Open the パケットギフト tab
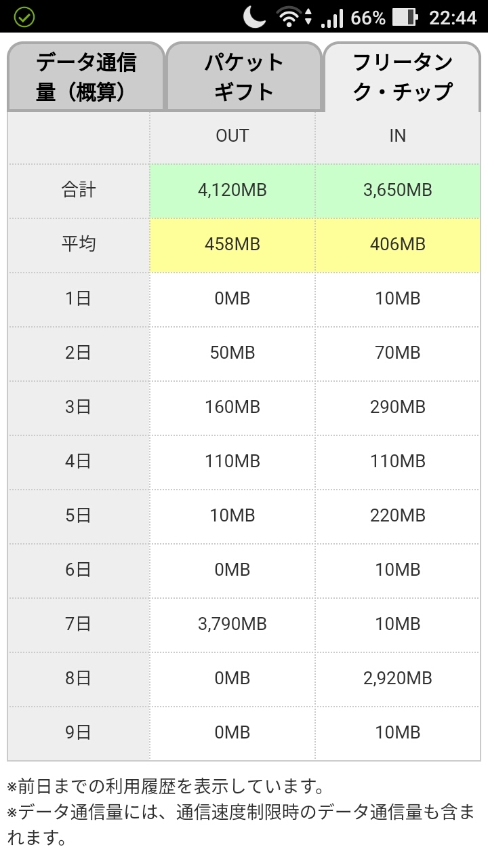Viewport: 488px width, 868px height. pyautogui.click(x=243, y=77)
